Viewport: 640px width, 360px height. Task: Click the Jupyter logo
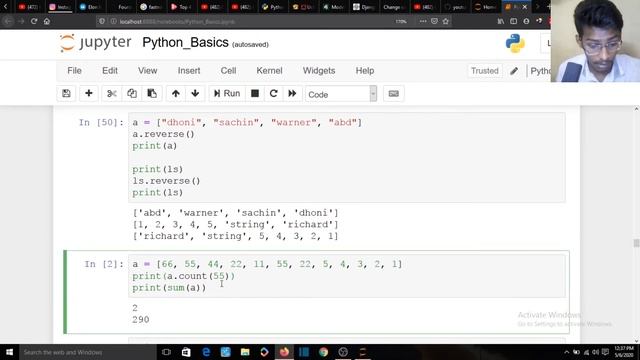[x=96, y=43]
